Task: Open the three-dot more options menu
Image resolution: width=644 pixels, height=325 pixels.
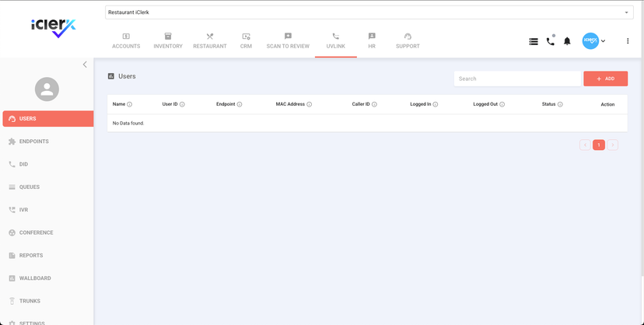Action: pos(628,41)
